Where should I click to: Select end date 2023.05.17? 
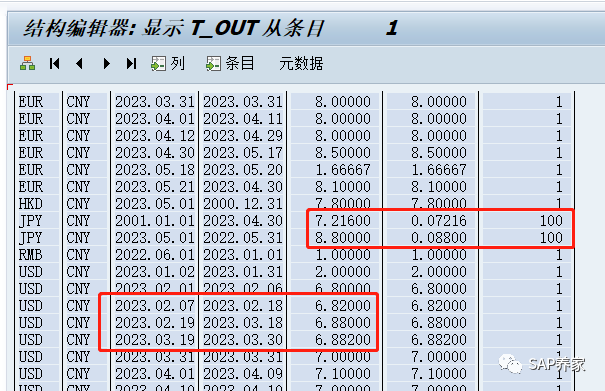pyautogui.click(x=243, y=153)
